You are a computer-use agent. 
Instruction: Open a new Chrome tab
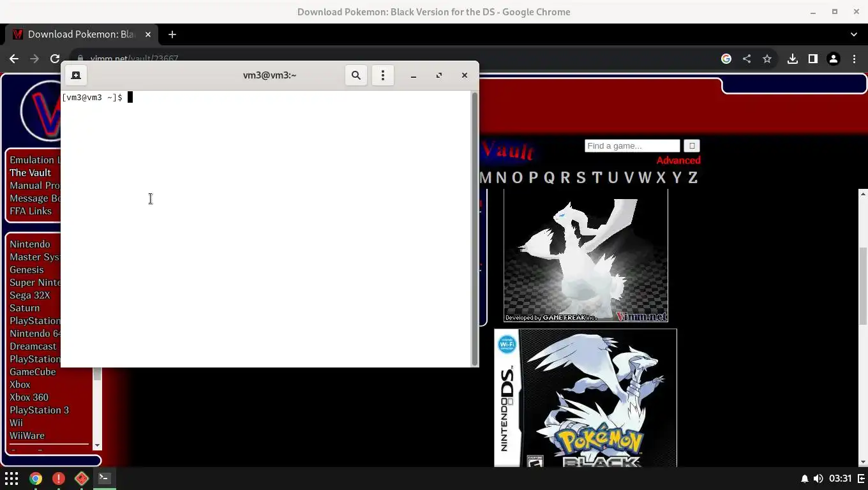[172, 34]
